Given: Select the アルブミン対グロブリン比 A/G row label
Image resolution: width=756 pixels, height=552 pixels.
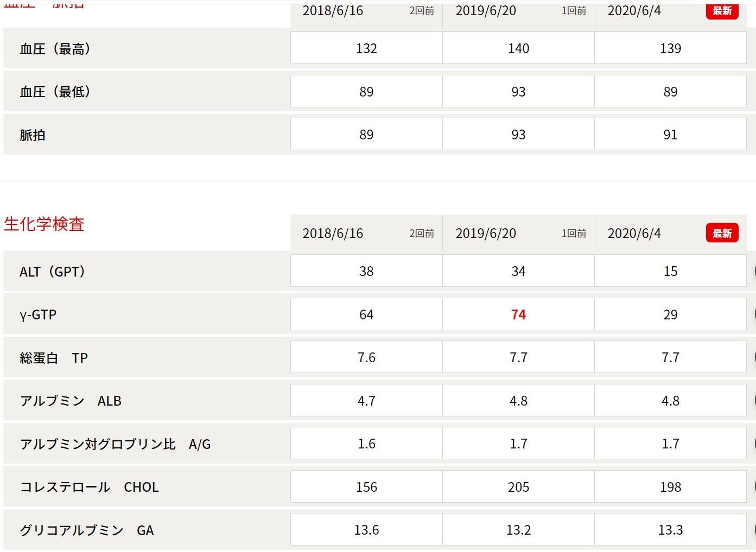Looking at the screenshot, I should [x=115, y=444].
